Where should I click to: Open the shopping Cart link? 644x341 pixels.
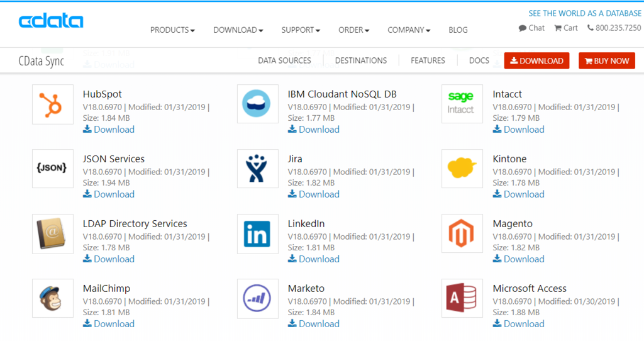566,28
